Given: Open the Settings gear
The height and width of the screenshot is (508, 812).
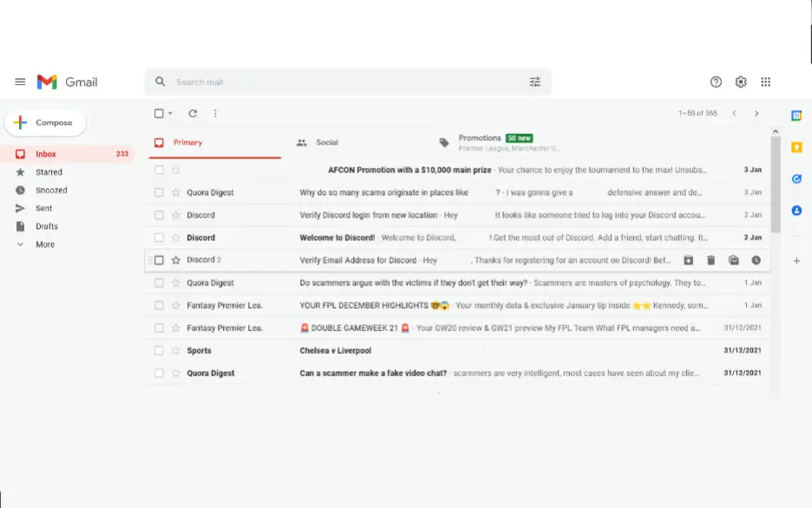Looking at the screenshot, I should tap(741, 81).
